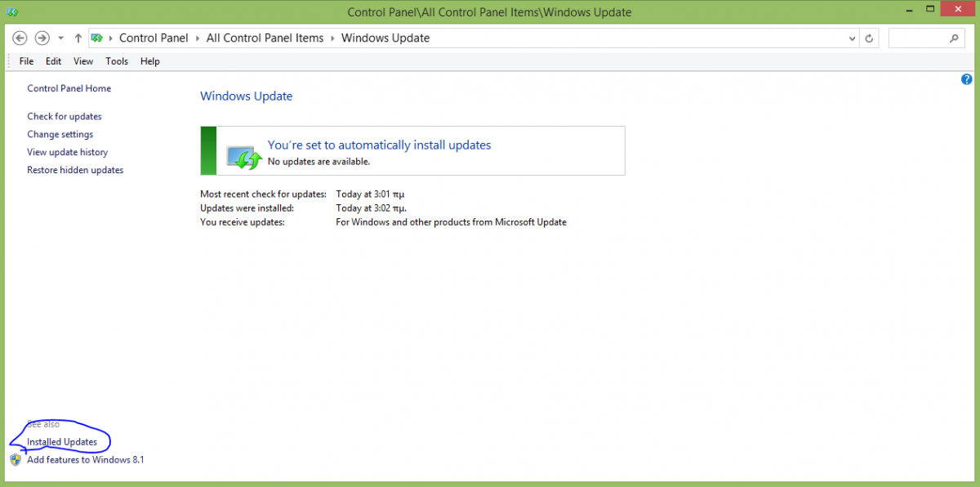Go to Control Panel Home
The width and height of the screenshot is (980, 487).
[x=69, y=88]
